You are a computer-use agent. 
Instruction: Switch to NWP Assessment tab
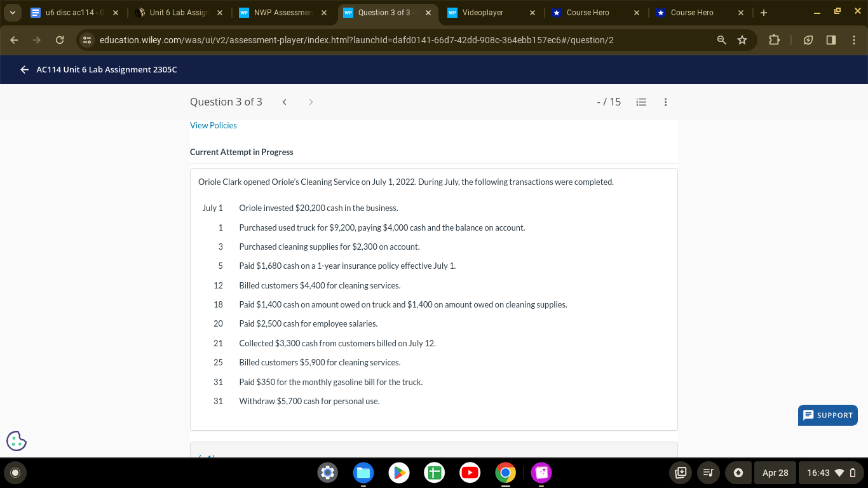point(281,12)
